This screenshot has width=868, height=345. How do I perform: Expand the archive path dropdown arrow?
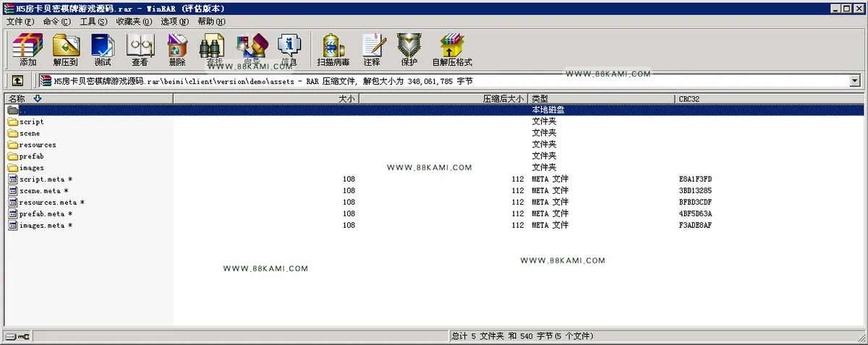(x=855, y=81)
